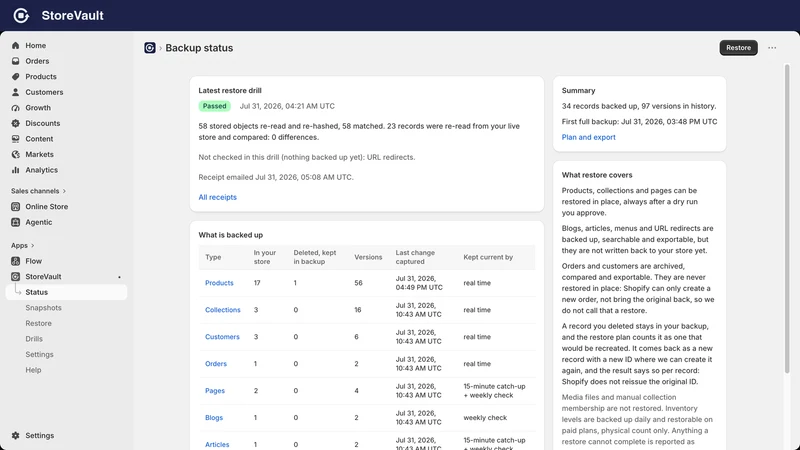The image size is (800, 450).
Task: Click the Type column header
Action: click(213, 257)
